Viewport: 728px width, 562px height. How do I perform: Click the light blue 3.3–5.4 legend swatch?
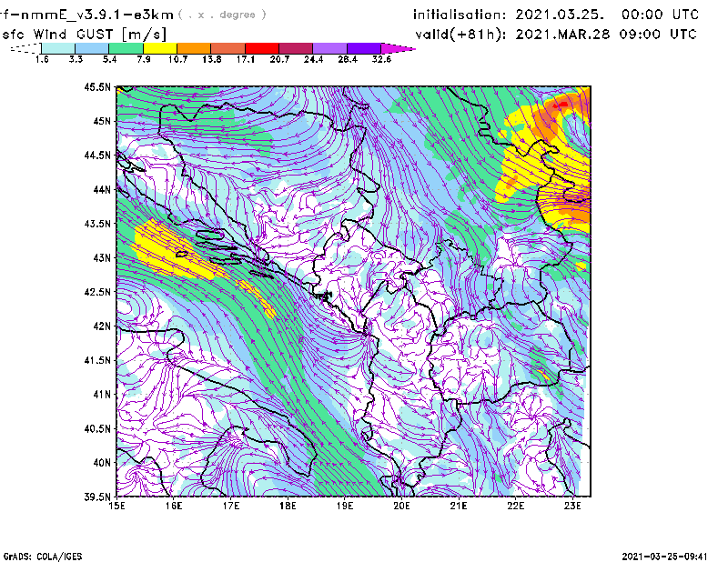click(x=92, y=48)
